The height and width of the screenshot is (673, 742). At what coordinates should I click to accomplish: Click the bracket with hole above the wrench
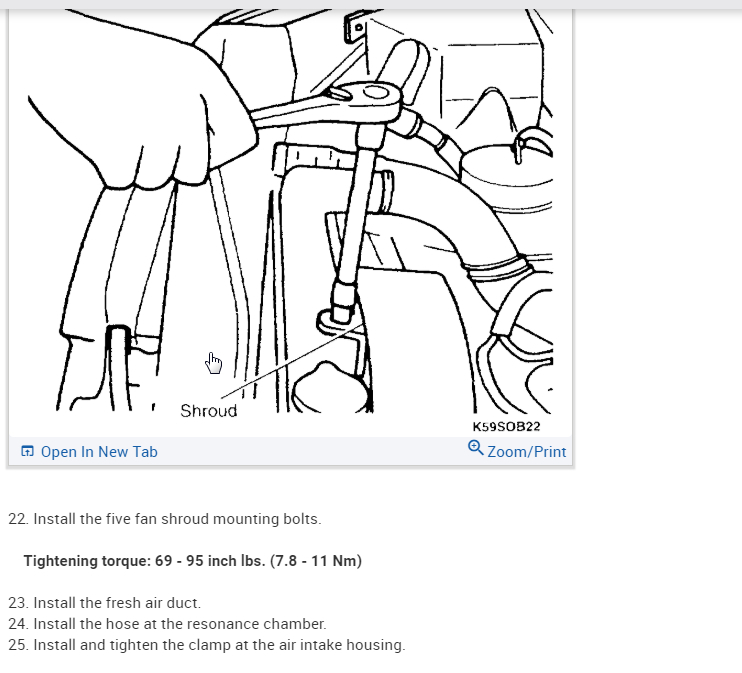356,28
